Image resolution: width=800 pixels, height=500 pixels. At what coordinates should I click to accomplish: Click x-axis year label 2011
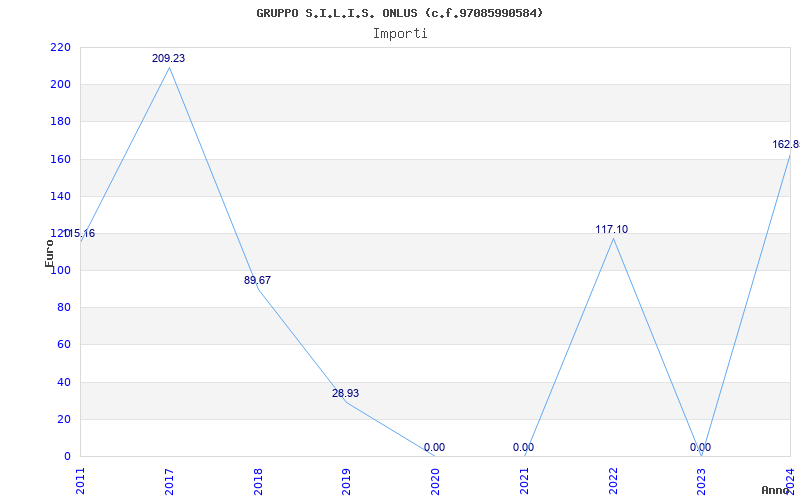80,482
